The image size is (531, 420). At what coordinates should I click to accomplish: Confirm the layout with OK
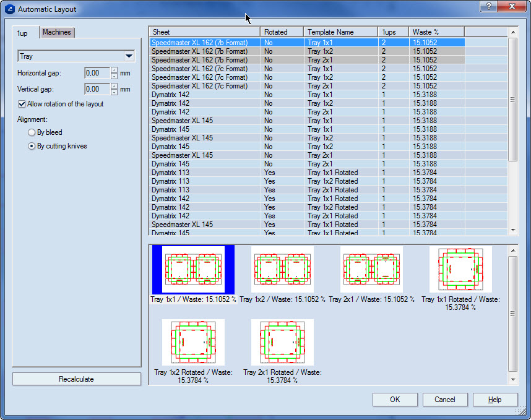coord(395,400)
